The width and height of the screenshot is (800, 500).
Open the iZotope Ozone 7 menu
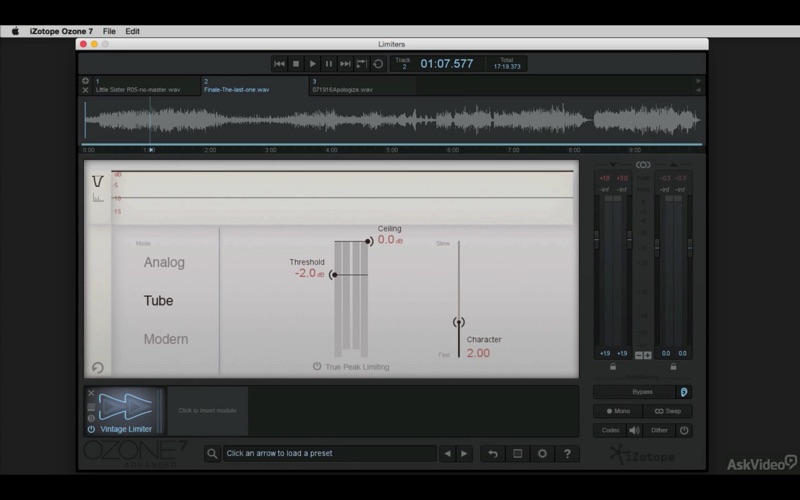tap(61, 31)
